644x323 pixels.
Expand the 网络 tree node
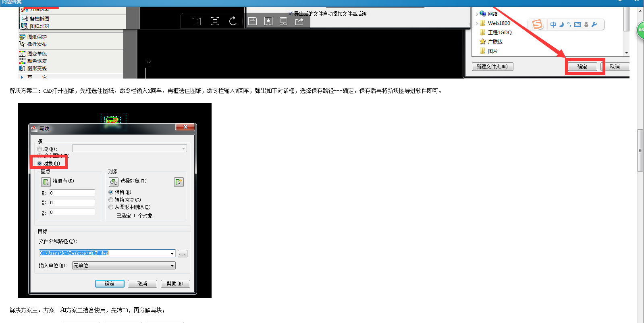pos(477,14)
